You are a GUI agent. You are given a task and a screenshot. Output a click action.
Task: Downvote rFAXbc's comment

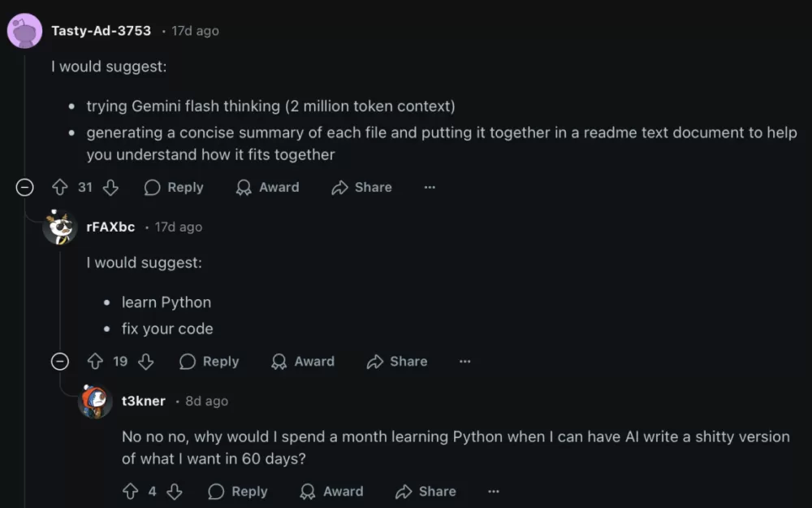[146, 362]
